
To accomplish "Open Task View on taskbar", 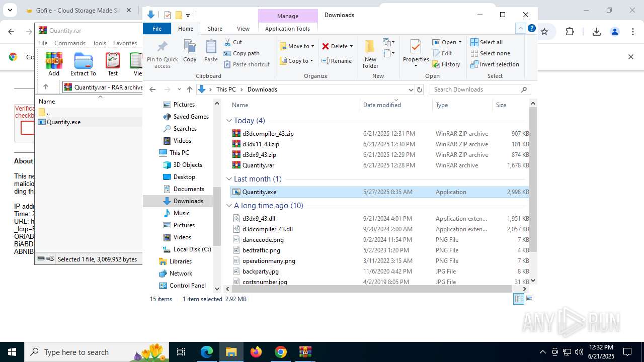I will coord(181,352).
